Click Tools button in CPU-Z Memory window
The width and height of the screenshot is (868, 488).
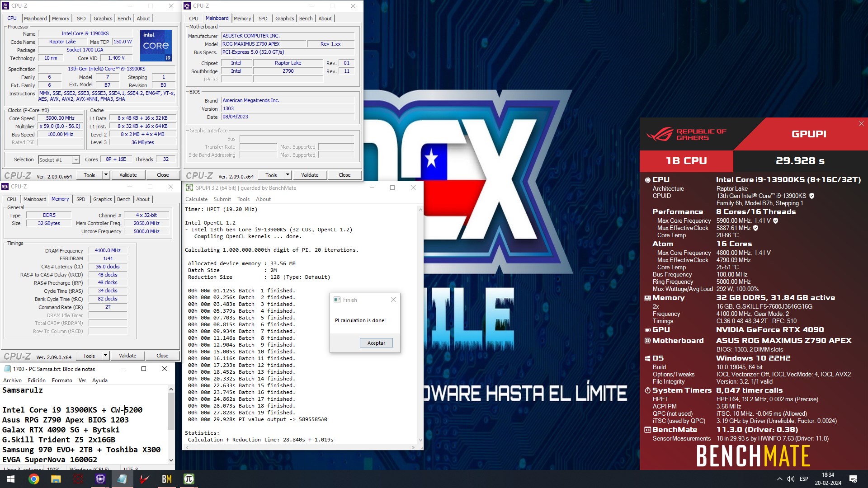point(89,356)
